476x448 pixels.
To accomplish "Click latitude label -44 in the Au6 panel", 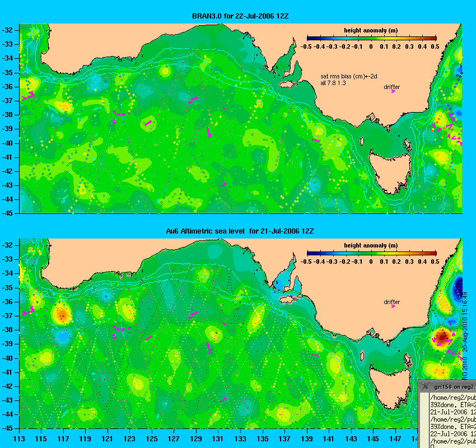I will 8,414.
